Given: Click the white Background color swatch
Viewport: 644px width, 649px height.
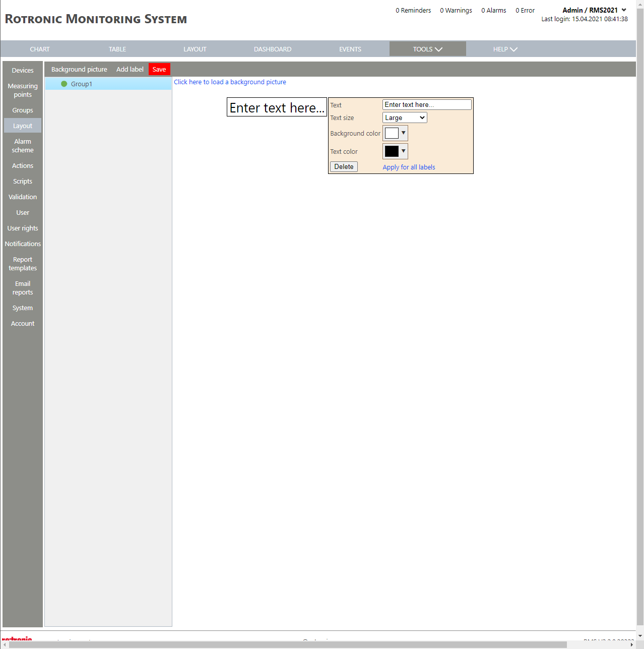Looking at the screenshot, I should tap(392, 133).
